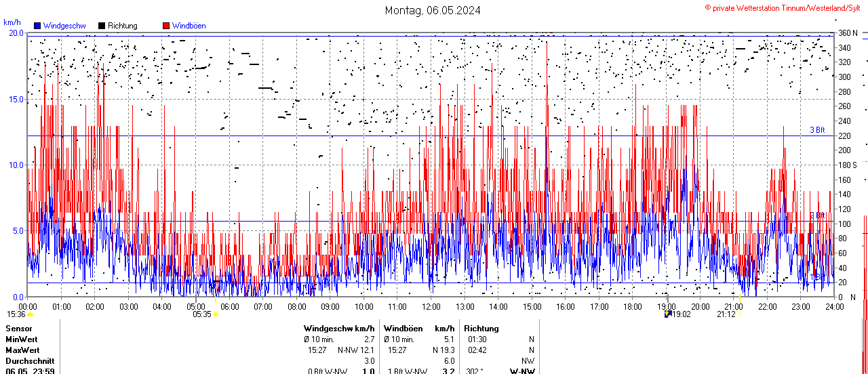This screenshot has height=374, width=868.
Task: Click the 'Windböen km/h' table column header
Action: click(419, 329)
